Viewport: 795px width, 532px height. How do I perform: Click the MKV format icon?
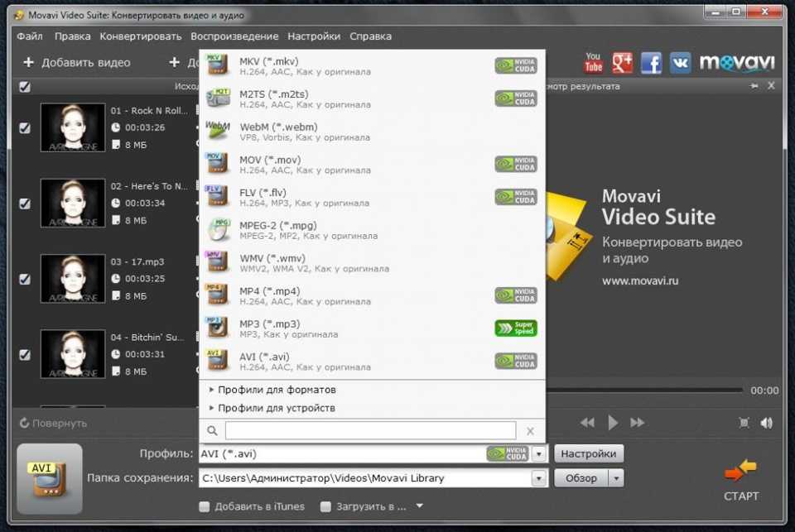coord(218,65)
